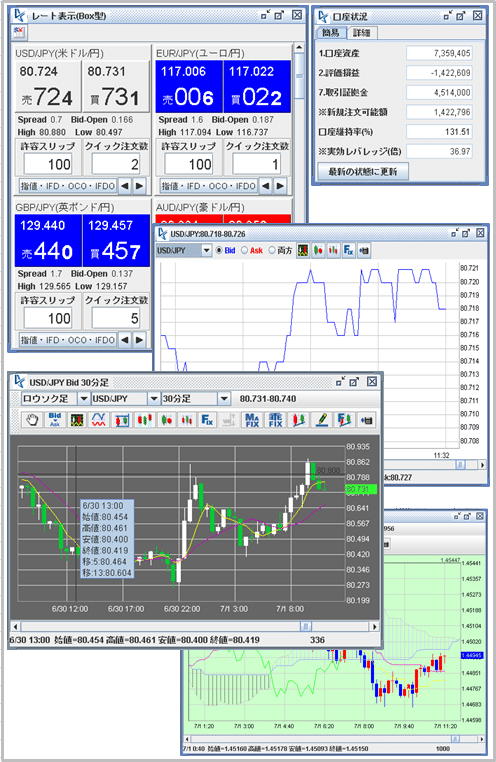Click the GBP/JPY 売 440 sell rate box
The width and height of the screenshot is (496, 762).
click(48, 241)
